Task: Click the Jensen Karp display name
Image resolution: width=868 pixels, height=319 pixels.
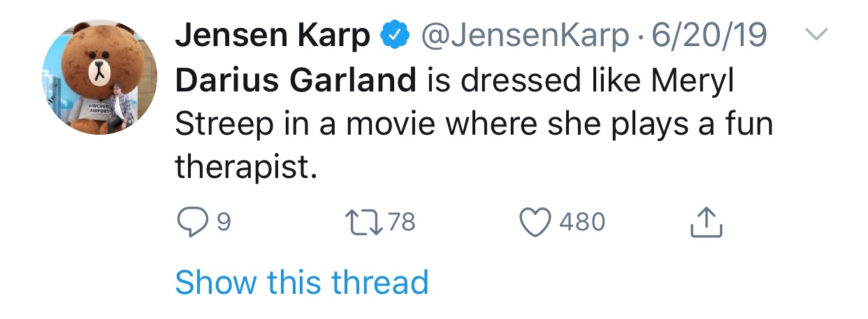Action: (272, 36)
